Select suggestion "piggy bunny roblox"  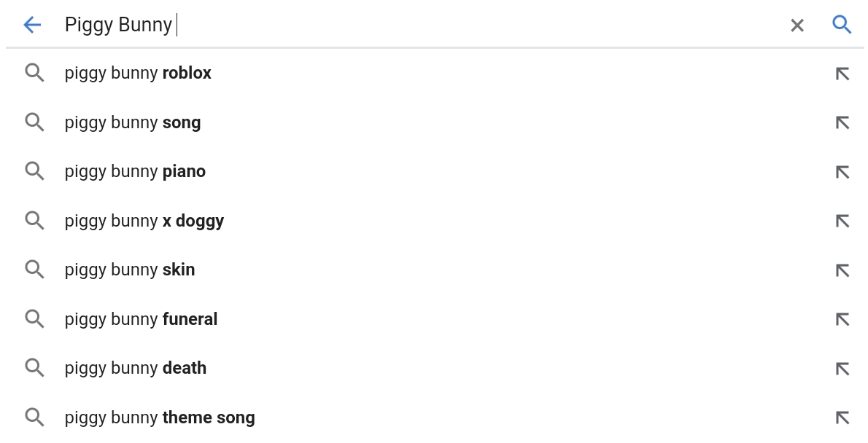point(138,73)
